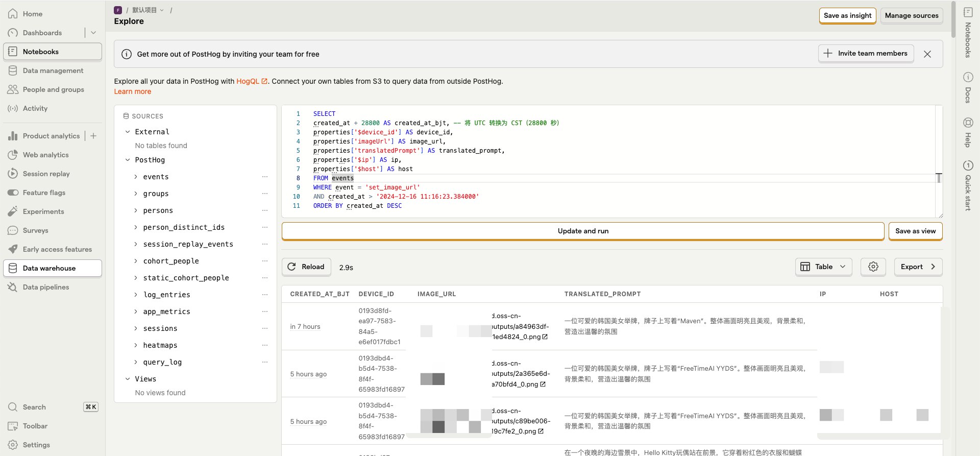Expand the Dashboards dropdown chevron
Viewport: 980px width, 456px height.
tap(93, 33)
